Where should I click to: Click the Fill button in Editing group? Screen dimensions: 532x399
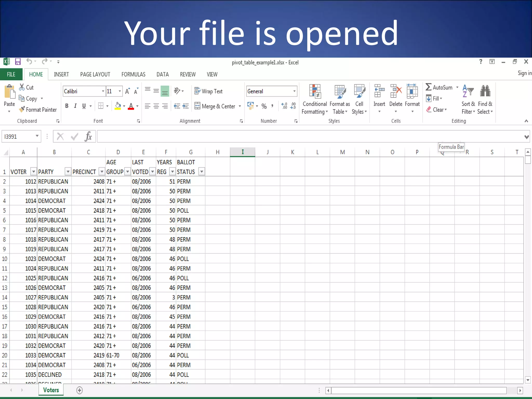coord(434,98)
